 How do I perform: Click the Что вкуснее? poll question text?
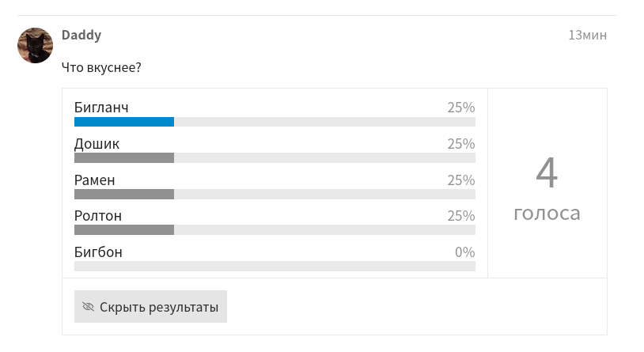tap(101, 67)
